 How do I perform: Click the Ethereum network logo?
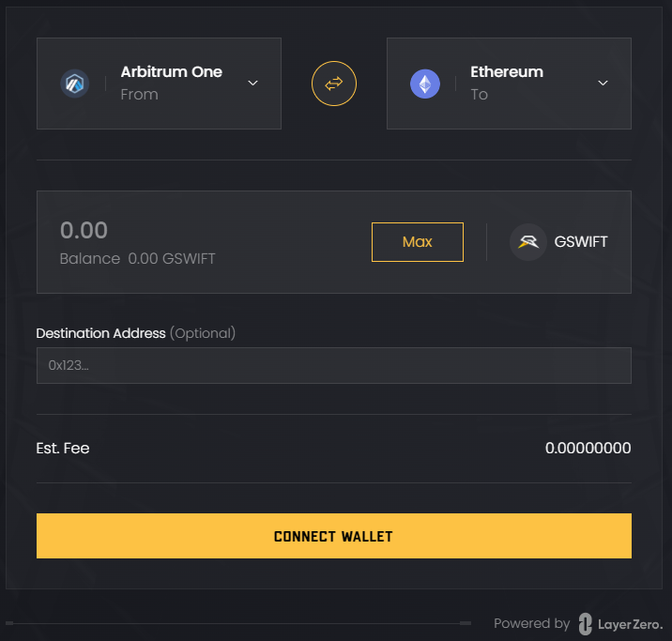pos(424,84)
